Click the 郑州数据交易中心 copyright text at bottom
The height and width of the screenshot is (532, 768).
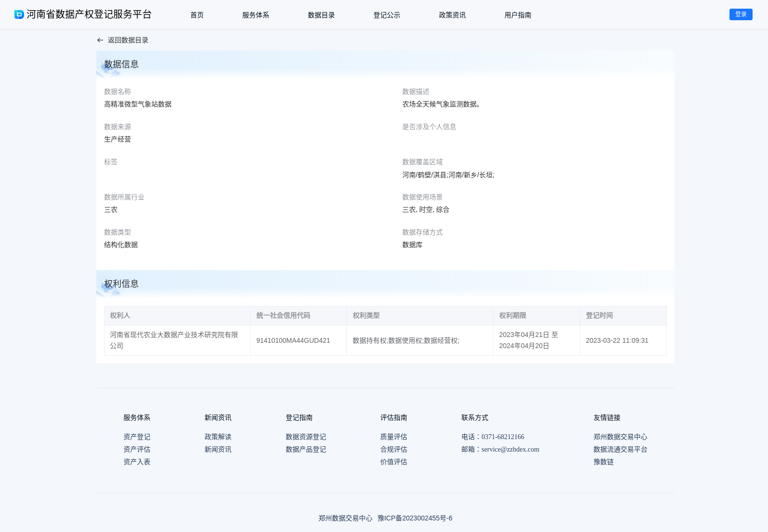point(345,518)
